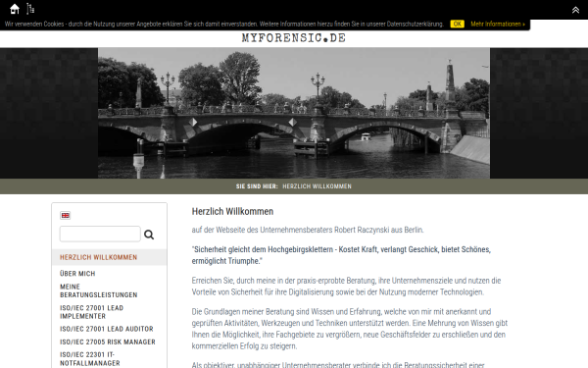
Task: Click the 'SIE SIND HIER:' breadcrumb label
Action: click(x=257, y=186)
